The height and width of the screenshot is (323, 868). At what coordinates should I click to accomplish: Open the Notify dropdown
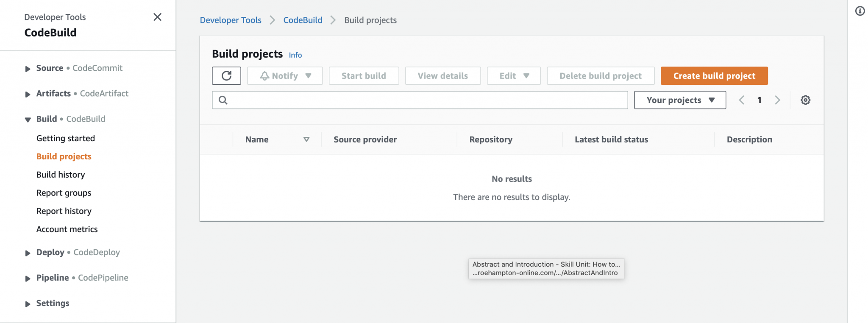(285, 76)
